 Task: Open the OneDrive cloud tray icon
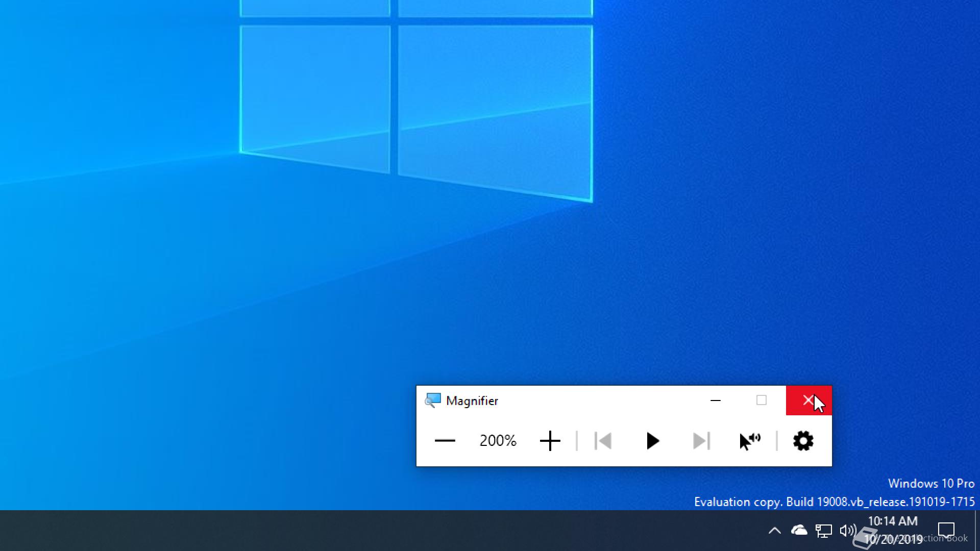799,531
